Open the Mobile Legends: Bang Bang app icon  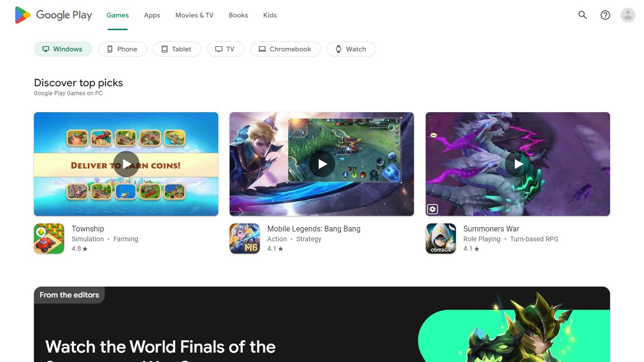tap(245, 239)
